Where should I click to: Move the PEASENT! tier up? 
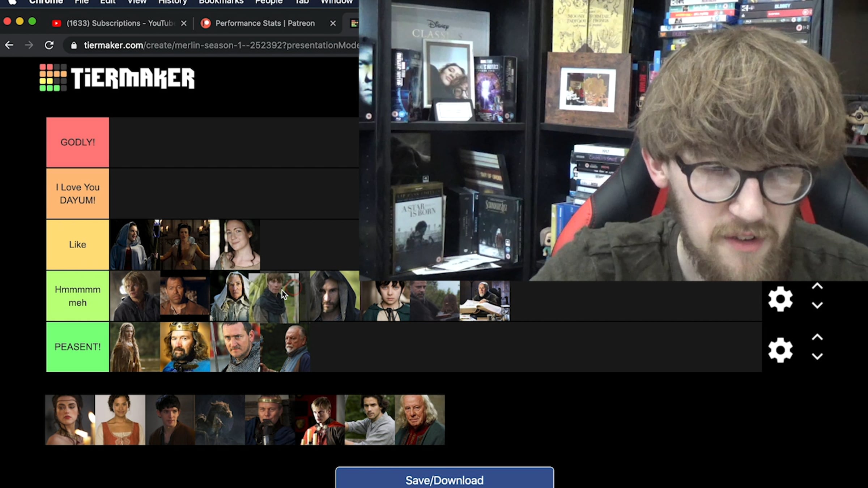click(817, 337)
